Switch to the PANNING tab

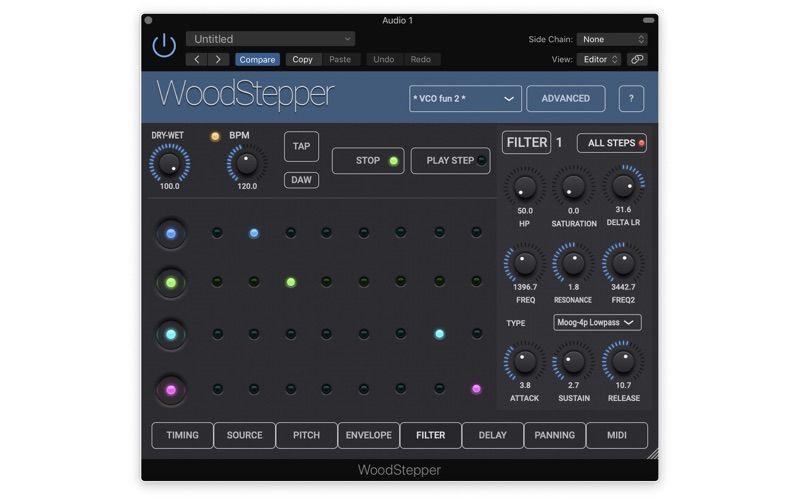click(x=555, y=435)
